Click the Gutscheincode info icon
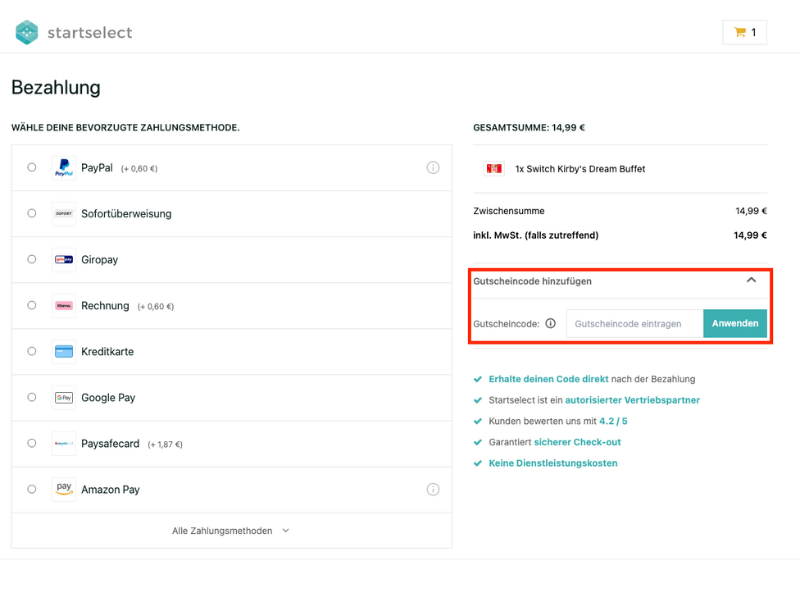800x600 pixels. (x=550, y=324)
